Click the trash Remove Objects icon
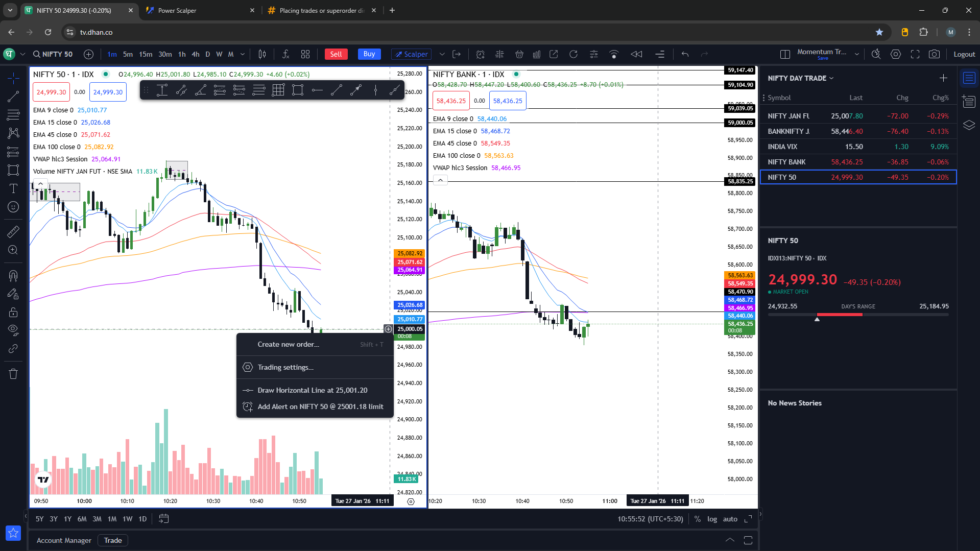Screen dimensions: 980x551 tap(13, 374)
